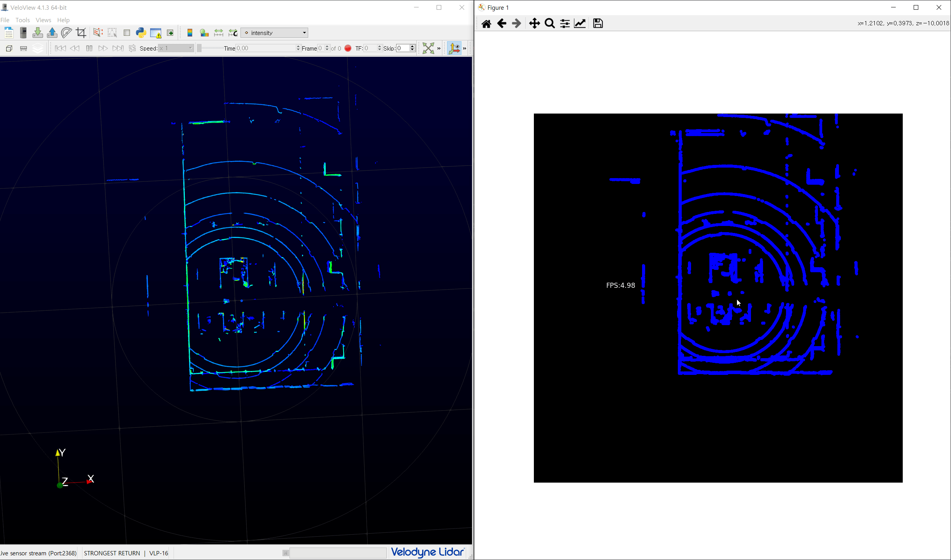Expand the camera toolbar overflow chevron
Image resolution: width=951 pixels, height=560 pixels.
[439, 48]
